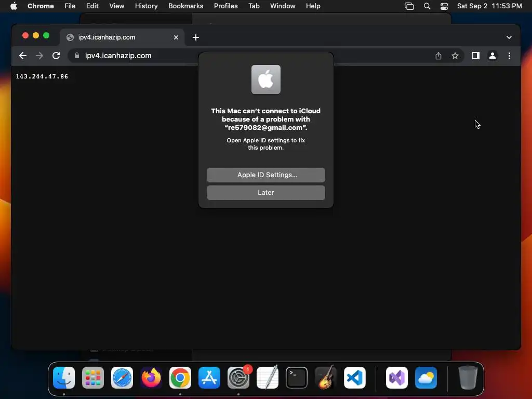View site info lock icon

click(x=77, y=56)
